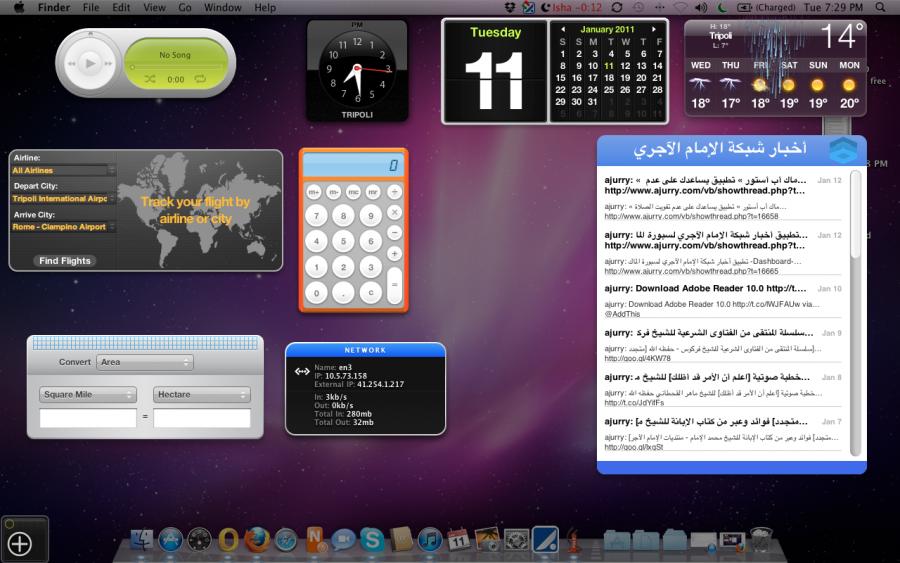Open the Window menu
This screenshot has height=563, width=900.
tap(222, 7)
